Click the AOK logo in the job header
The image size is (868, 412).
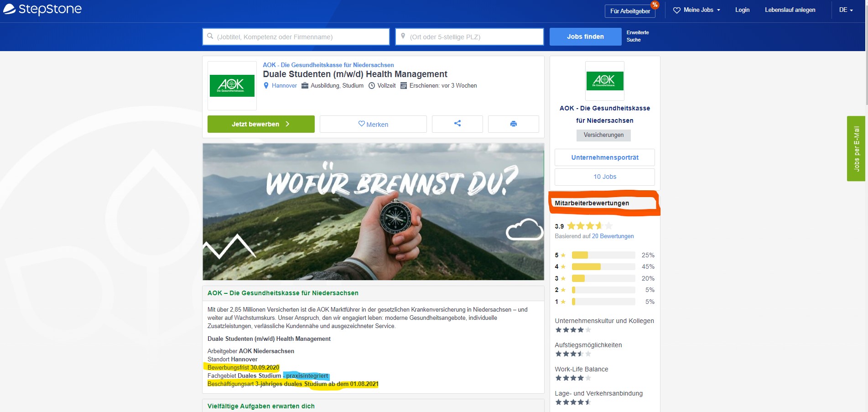pos(232,86)
